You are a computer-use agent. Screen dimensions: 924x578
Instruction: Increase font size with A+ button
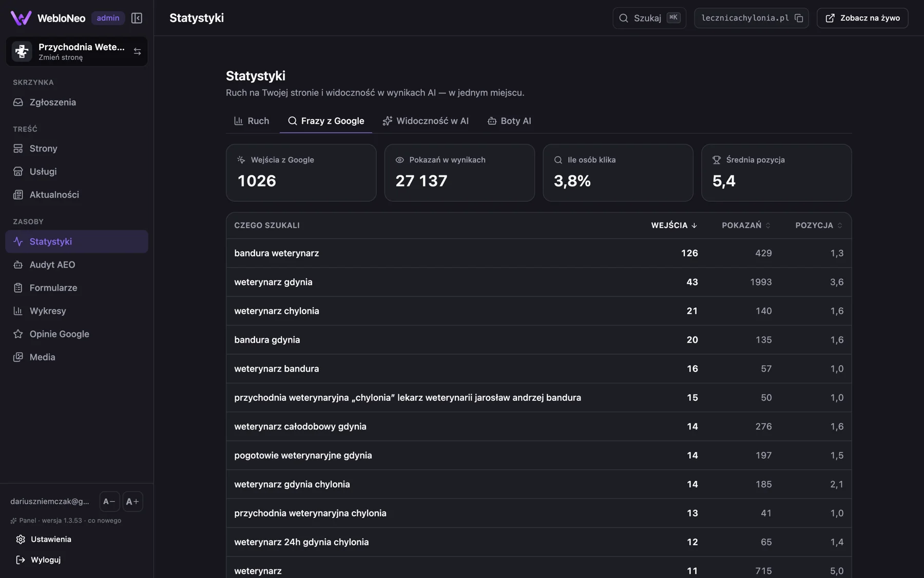coord(132,501)
